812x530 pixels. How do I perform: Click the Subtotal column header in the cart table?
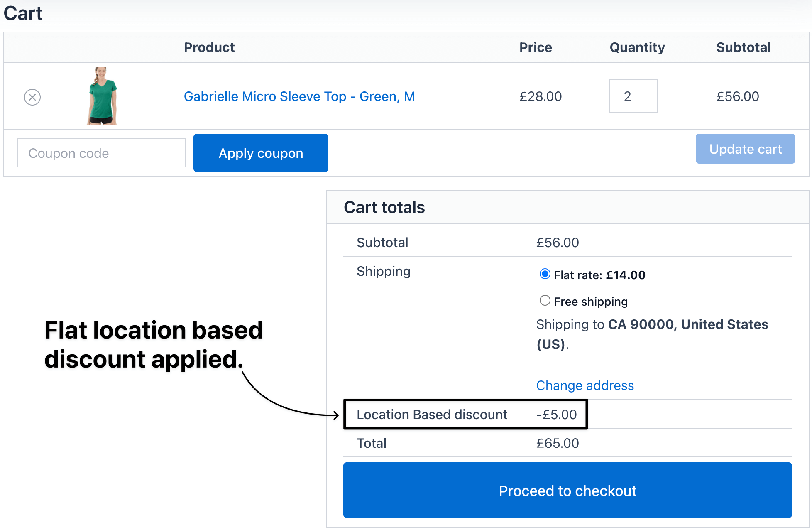click(x=743, y=47)
